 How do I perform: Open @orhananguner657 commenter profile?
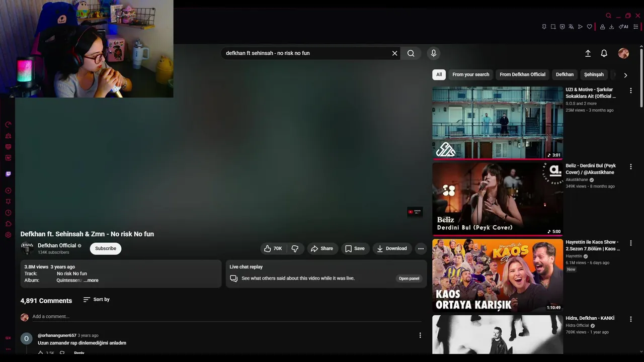tap(57, 335)
